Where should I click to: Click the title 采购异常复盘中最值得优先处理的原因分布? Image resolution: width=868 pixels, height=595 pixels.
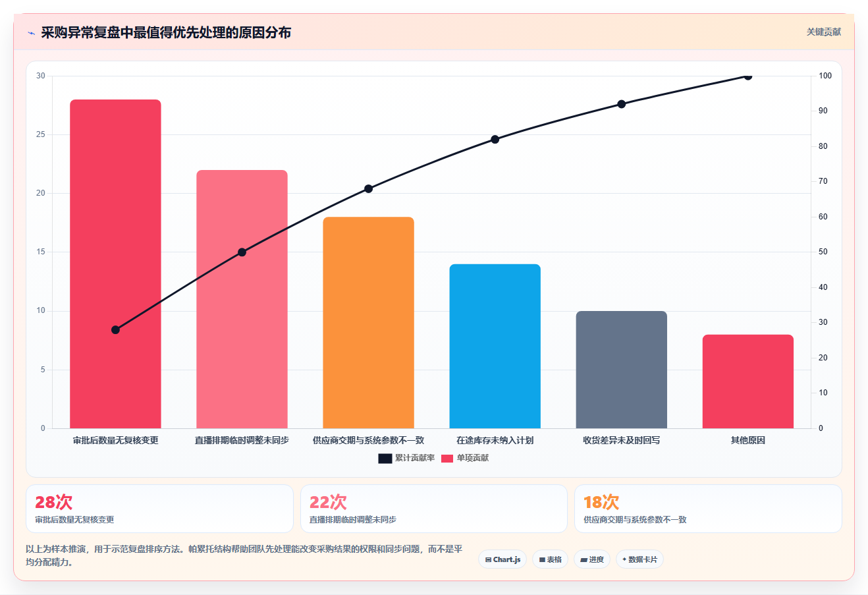[x=166, y=33]
